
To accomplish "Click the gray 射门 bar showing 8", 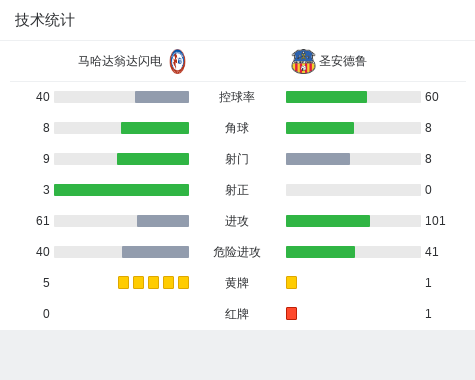I will 318,159.
